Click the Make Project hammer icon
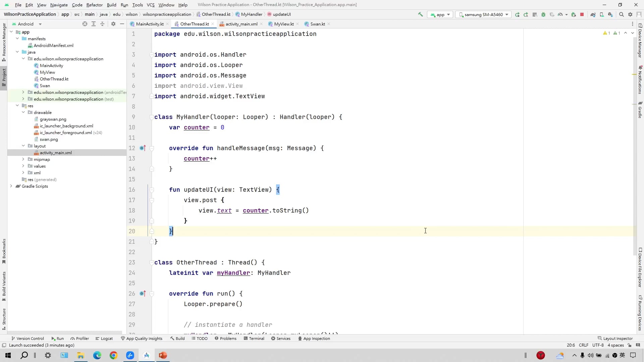The image size is (644, 362). tap(420, 14)
